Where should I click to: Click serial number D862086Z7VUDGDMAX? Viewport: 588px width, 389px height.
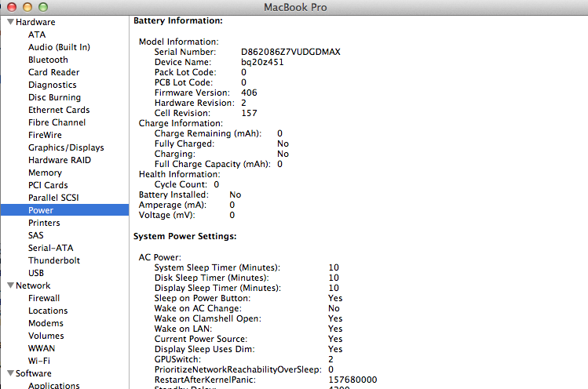pyautogui.click(x=290, y=52)
